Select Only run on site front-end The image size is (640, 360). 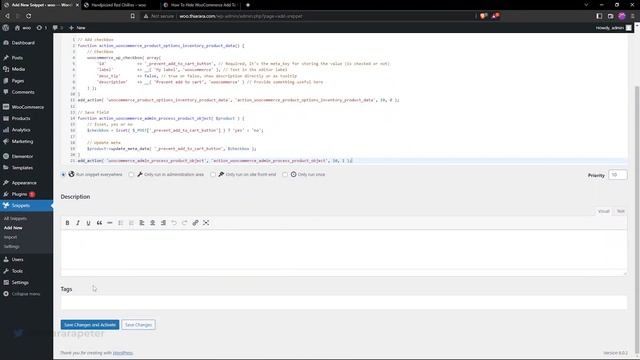click(x=213, y=175)
